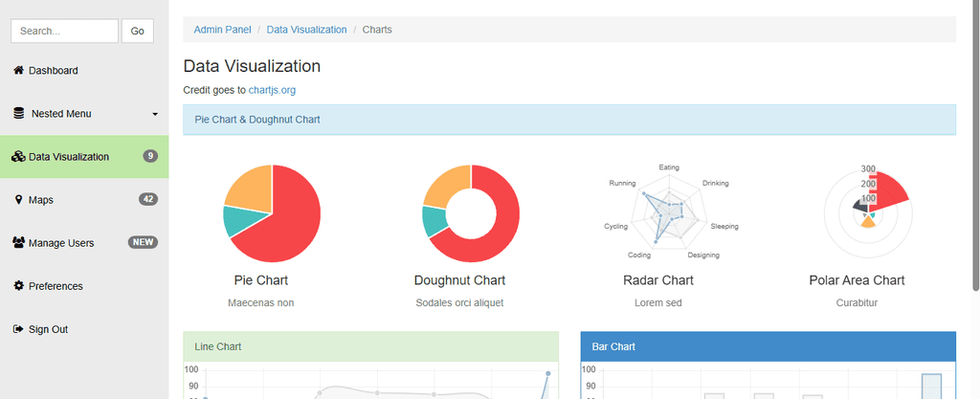This screenshot has width=980, height=399.
Task: Click the Maps location pin icon
Action: click(18, 200)
